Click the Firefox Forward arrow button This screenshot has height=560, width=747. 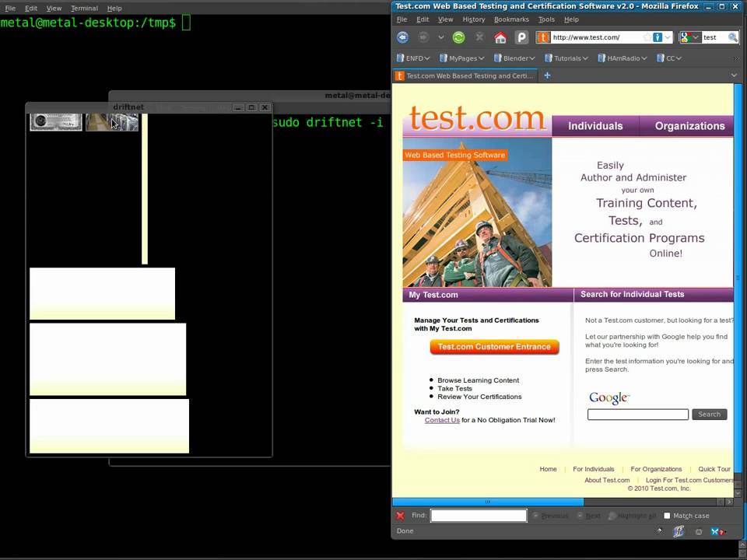[x=423, y=37]
